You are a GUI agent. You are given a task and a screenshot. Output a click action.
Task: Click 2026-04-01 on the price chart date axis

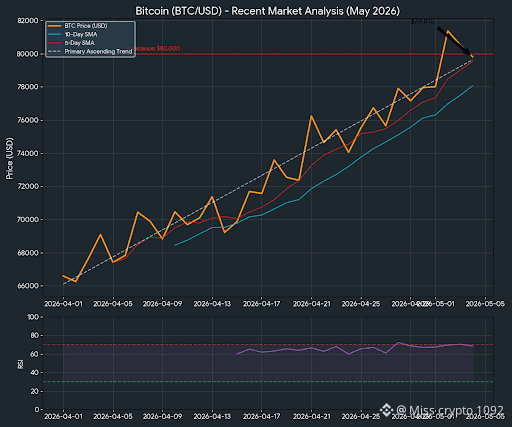click(x=63, y=304)
